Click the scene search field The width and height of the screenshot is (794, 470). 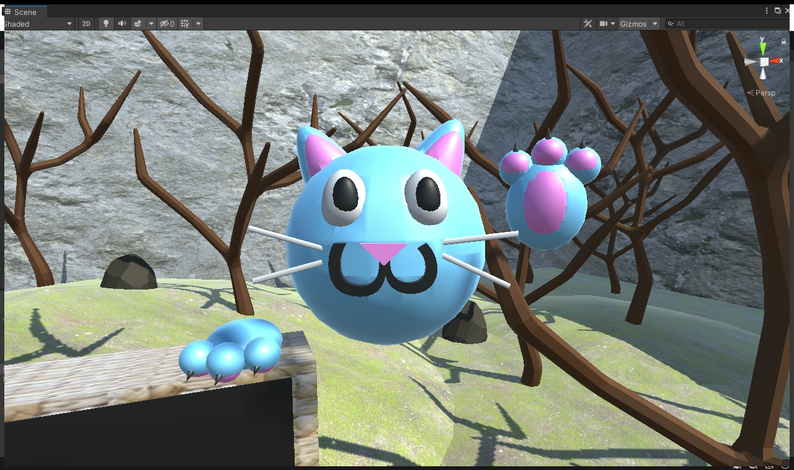click(729, 24)
